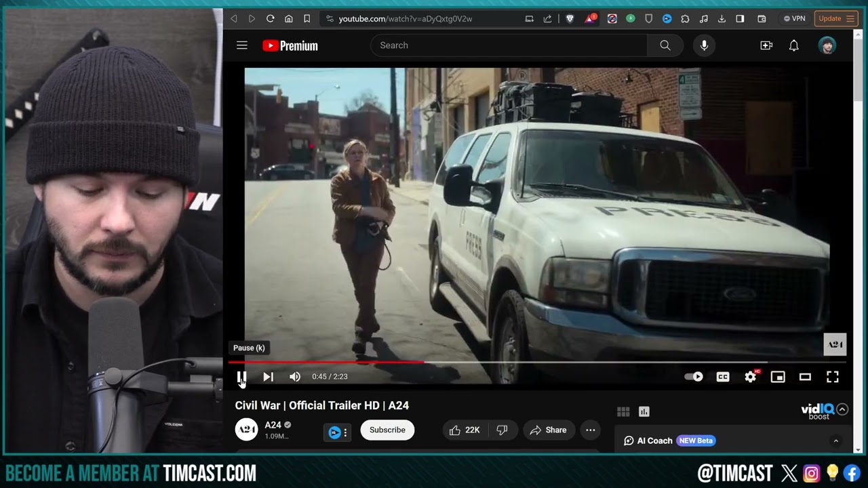Open the hamburger guide menu

[x=241, y=45]
